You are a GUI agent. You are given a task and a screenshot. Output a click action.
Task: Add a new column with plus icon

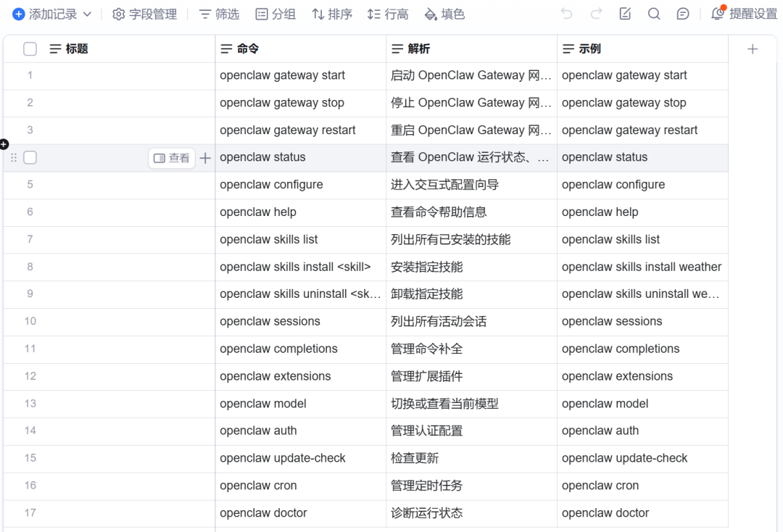click(753, 49)
